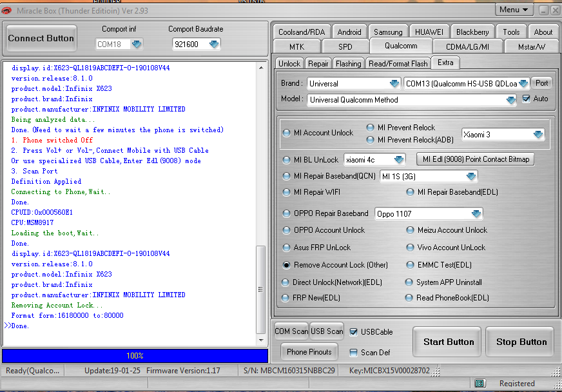Toggle the USBCable checkbox

click(353, 332)
